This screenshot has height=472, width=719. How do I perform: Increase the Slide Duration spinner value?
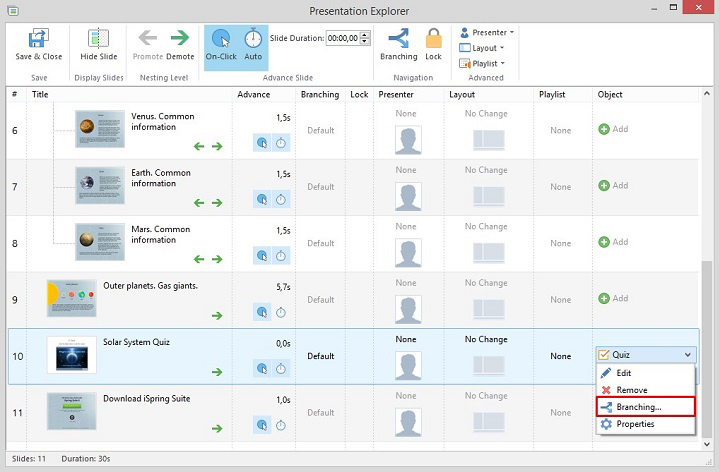pos(365,34)
